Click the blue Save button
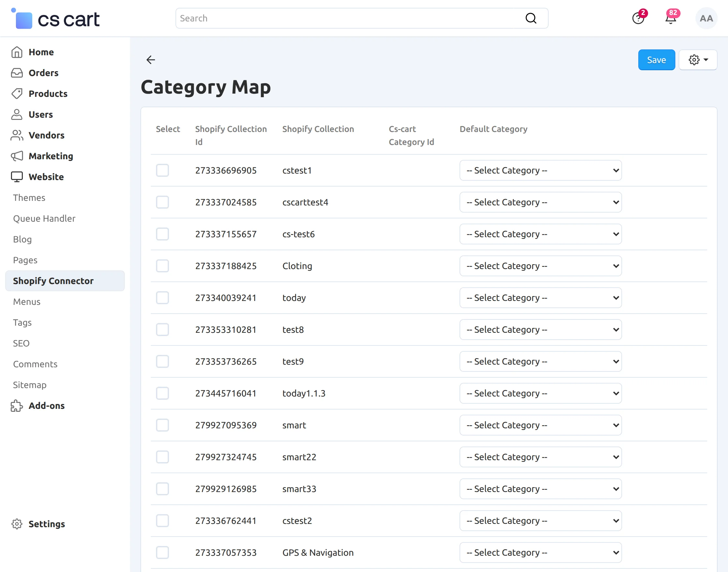The image size is (728, 572). click(x=656, y=60)
